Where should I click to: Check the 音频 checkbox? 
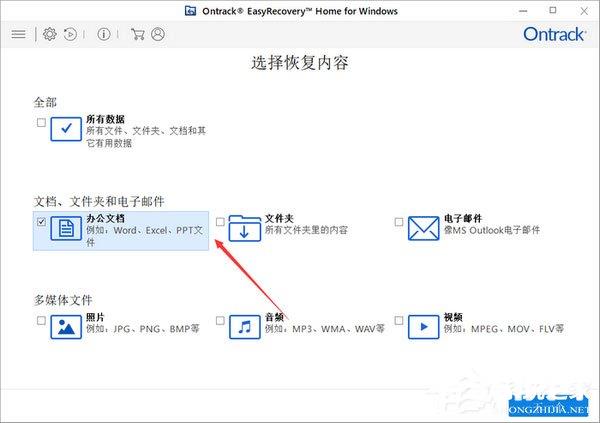220,320
